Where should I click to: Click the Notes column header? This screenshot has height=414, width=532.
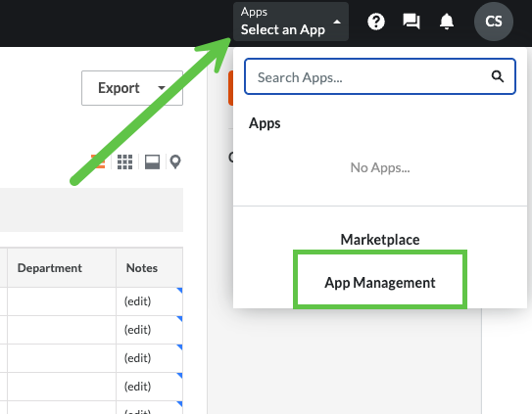click(x=142, y=268)
